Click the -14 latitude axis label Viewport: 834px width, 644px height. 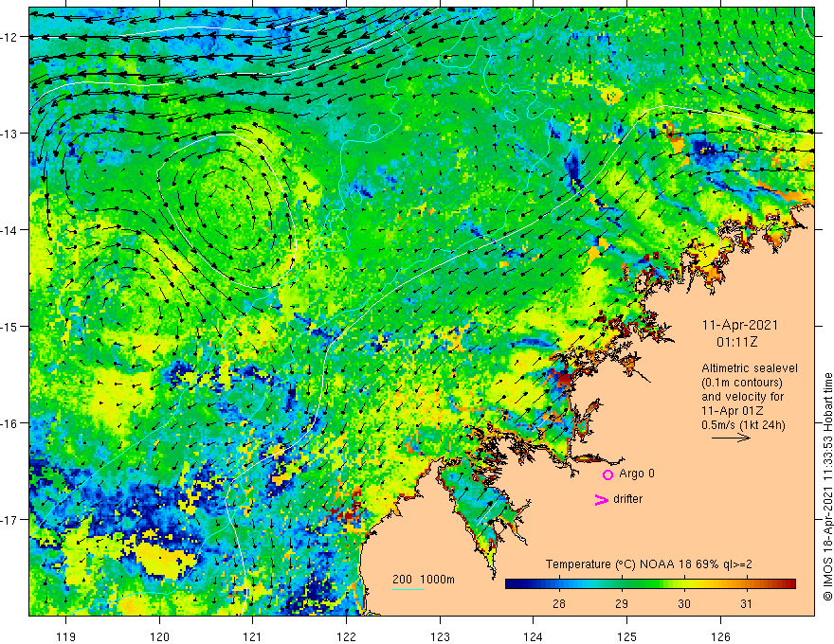(x=9, y=230)
